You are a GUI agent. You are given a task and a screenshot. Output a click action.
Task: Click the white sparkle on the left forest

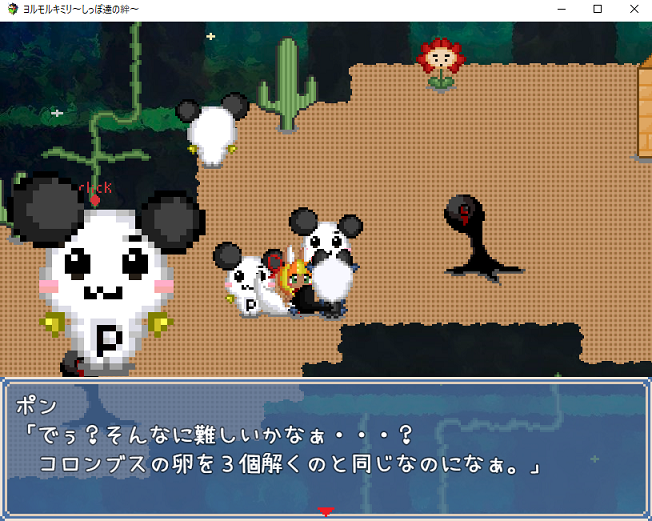tap(57, 113)
